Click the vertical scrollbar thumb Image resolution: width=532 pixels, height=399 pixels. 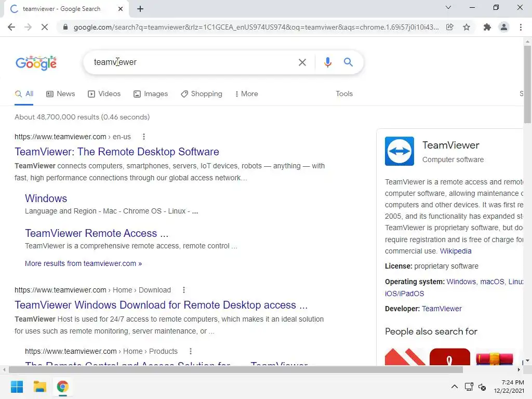coord(527,85)
